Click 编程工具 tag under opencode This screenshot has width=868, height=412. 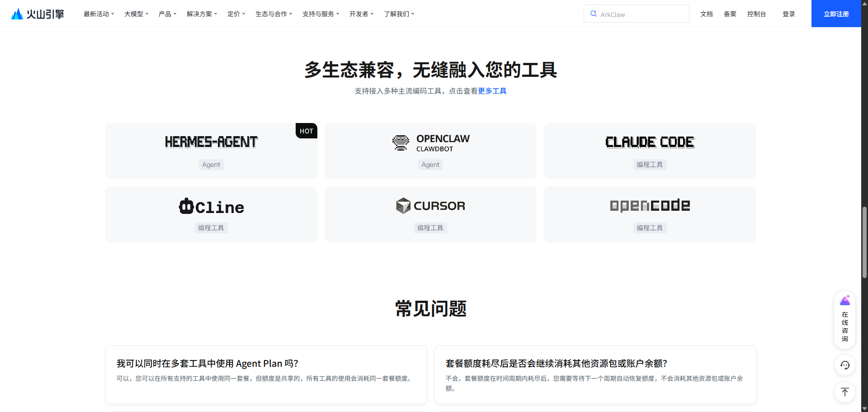click(650, 228)
